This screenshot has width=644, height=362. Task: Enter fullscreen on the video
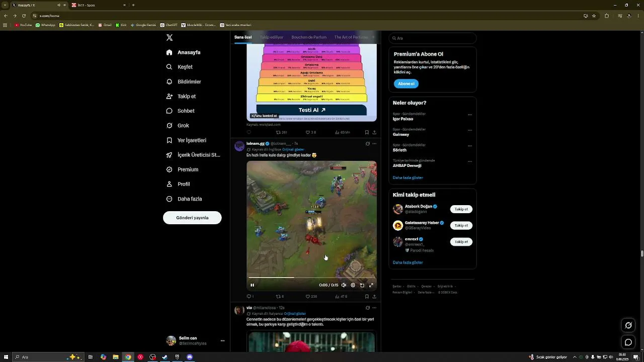[x=371, y=285]
